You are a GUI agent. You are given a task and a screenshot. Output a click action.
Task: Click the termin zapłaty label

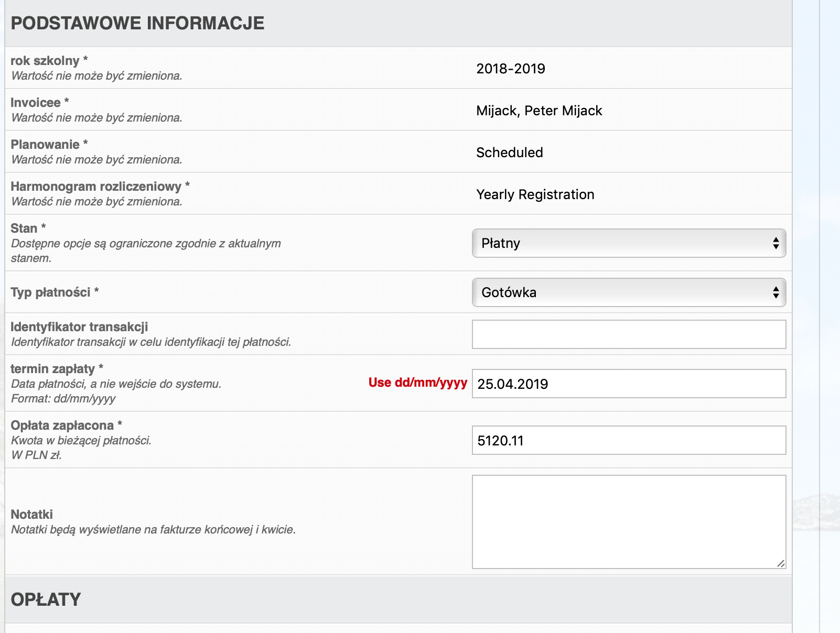pyautogui.click(x=57, y=369)
